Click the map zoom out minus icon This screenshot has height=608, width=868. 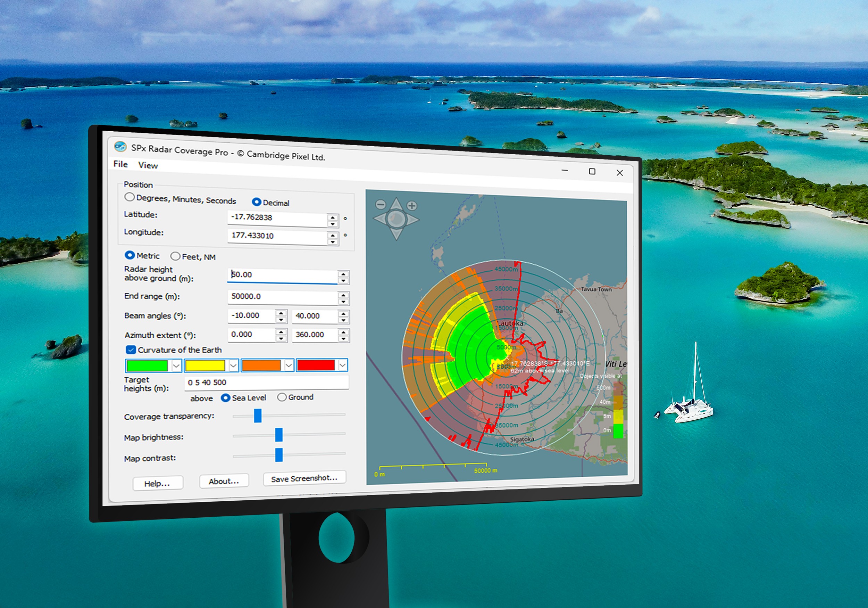[380, 205]
